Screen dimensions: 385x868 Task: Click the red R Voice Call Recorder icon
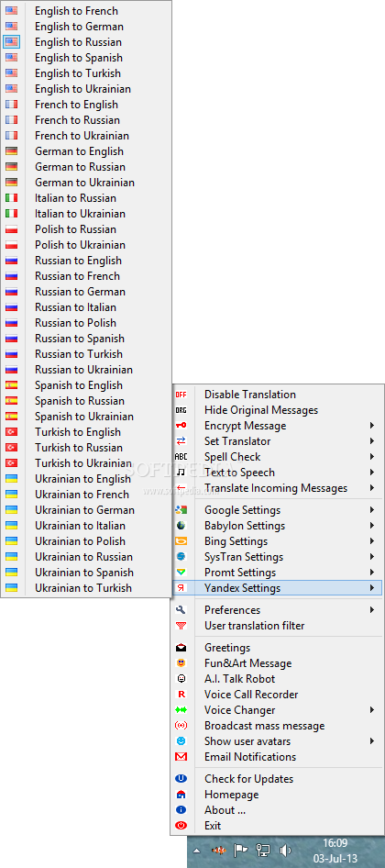pyautogui.click(x=181, y=695)
